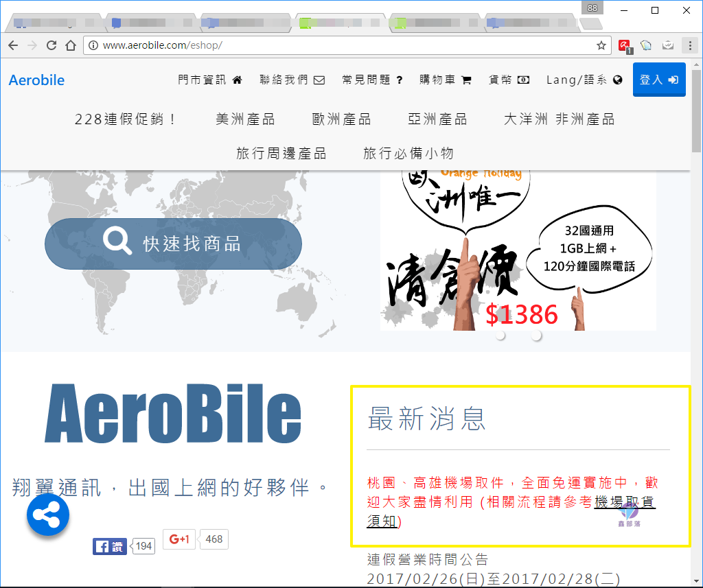Viewport: 703px width, 588px height.
Task: Click the 88 tab counter badge
Action: point(592,8)
